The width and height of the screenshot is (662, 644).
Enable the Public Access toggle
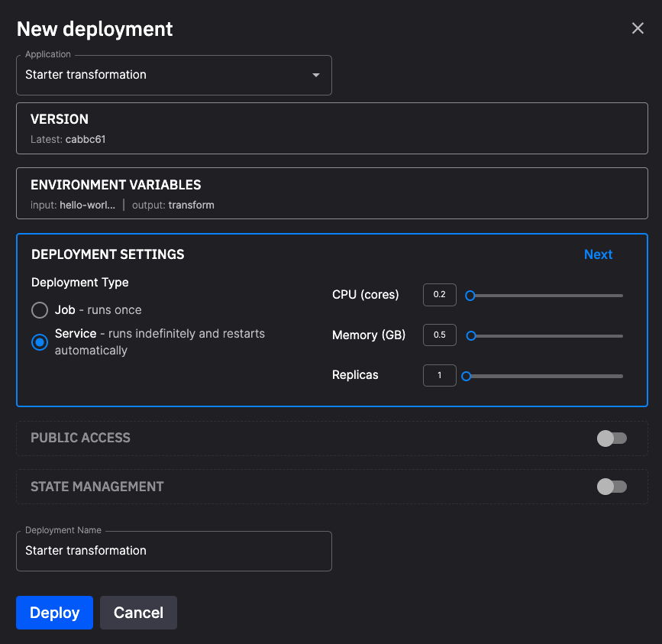[612, 439]
